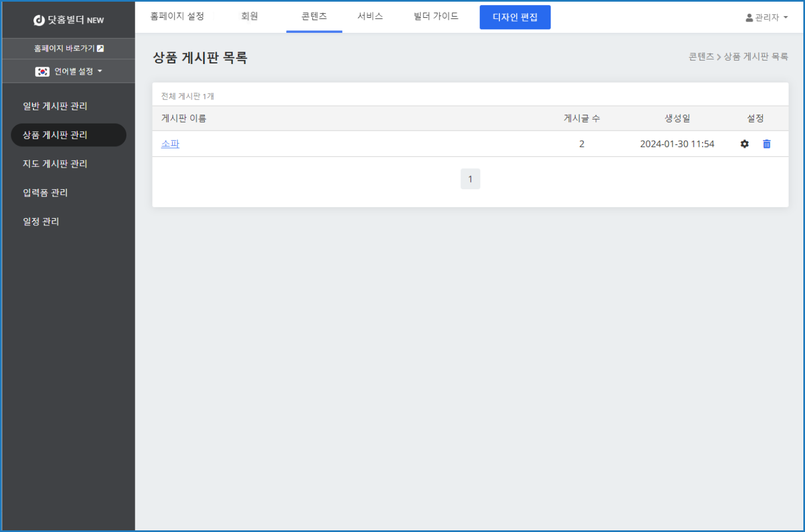Open 홈페이지 바로가기 external link
The height and width of the screenshot is (532, 805).
[68, 48]
